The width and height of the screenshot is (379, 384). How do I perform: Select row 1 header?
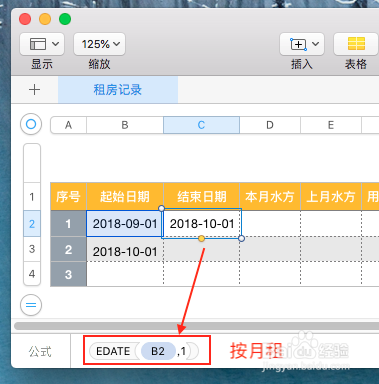[x=32, y=197]
